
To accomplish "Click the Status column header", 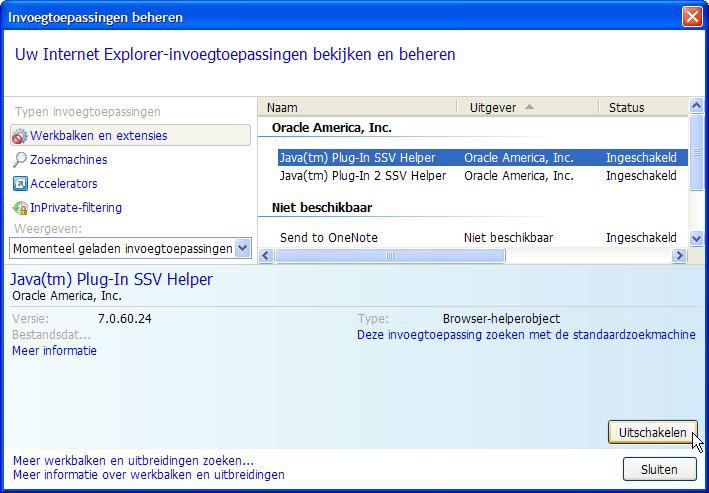I will [x=643, y=107].
